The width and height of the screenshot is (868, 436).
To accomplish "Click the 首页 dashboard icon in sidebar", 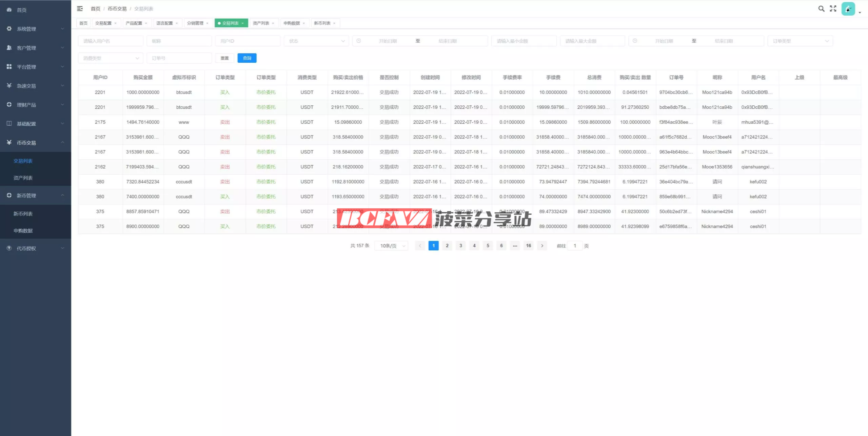I will pyautogui.click(x=9, y=10).
